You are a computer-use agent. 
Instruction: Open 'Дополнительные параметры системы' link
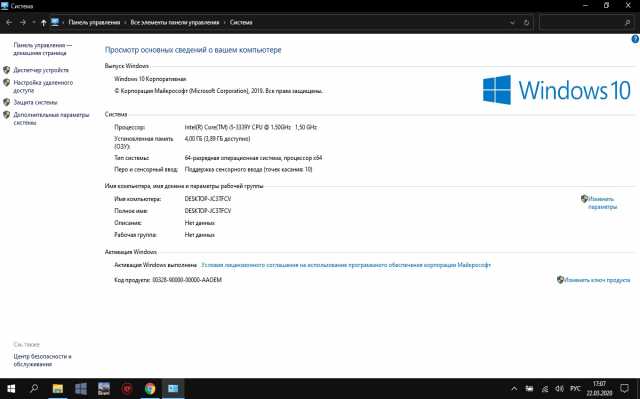pyautogui.click(x=51, y=119)
